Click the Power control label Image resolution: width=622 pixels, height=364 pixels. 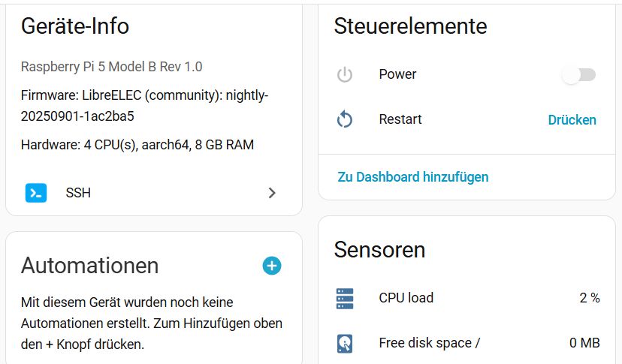[x=397, y=74]
